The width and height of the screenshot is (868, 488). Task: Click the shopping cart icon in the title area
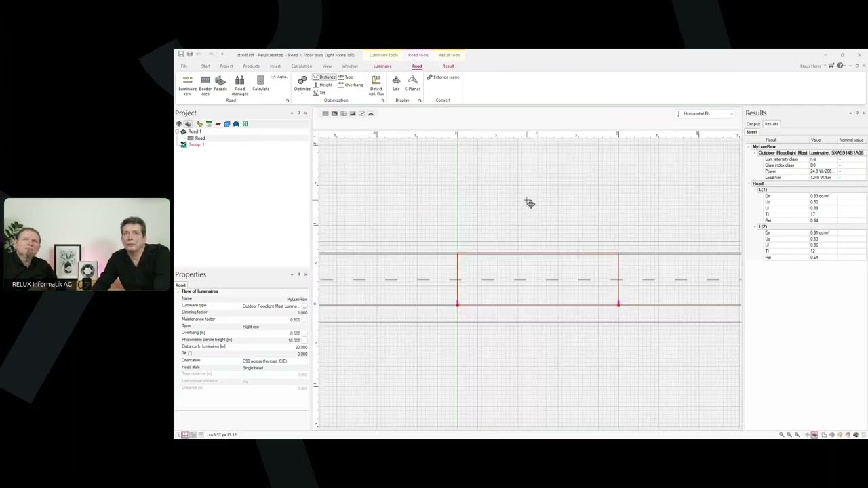(831, 66)
